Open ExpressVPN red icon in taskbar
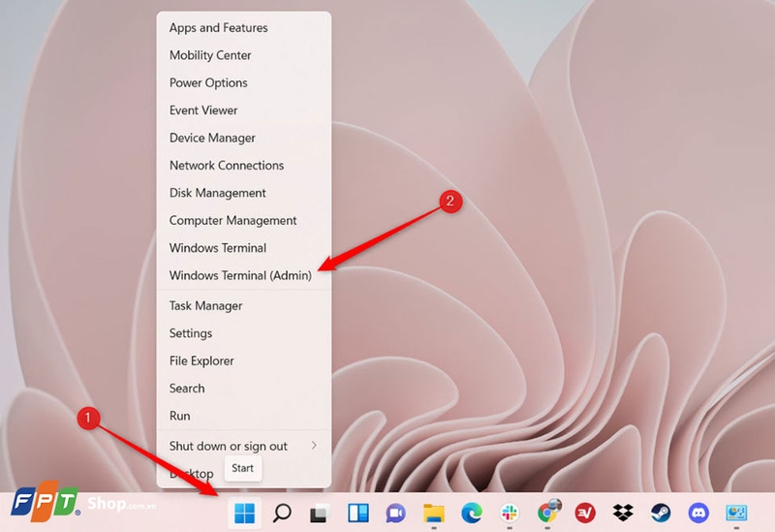 (x=585, y=514)
